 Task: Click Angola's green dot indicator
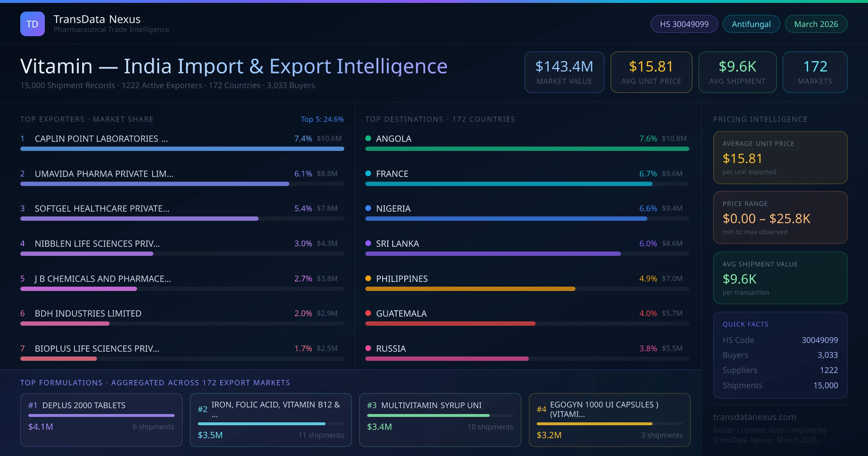tap(368, 138)
